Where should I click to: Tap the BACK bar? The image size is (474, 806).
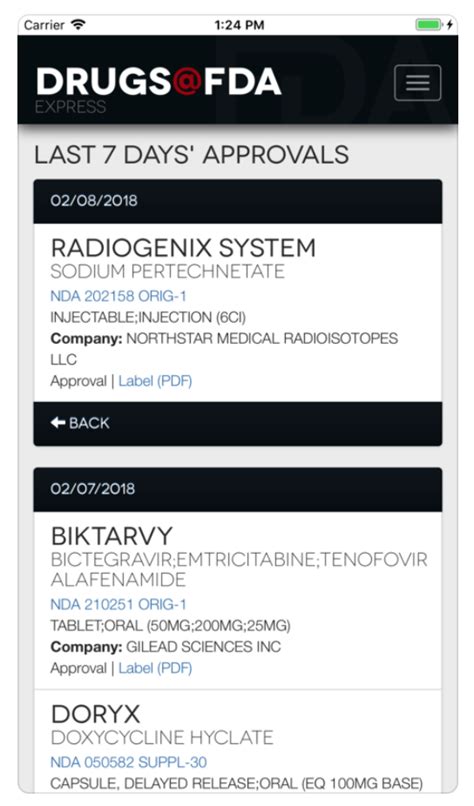coord(238,424)
